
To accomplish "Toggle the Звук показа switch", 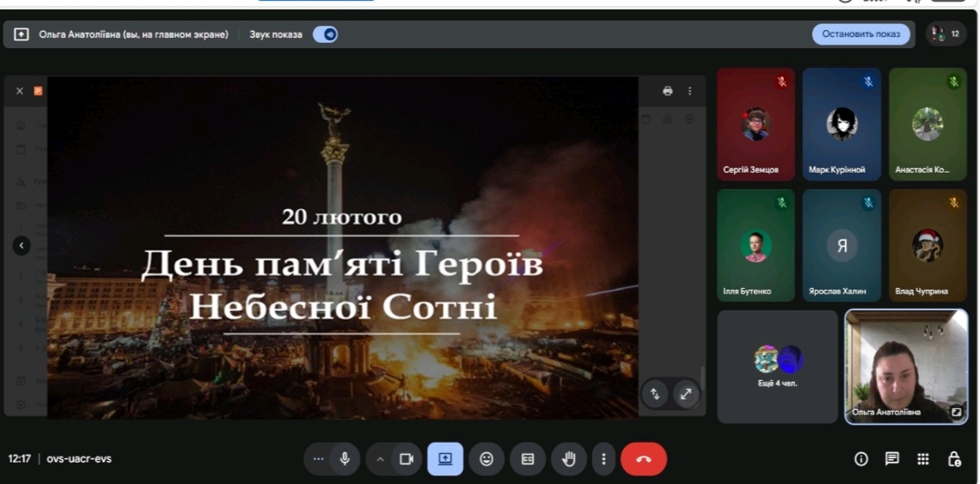I will point(325,34).
